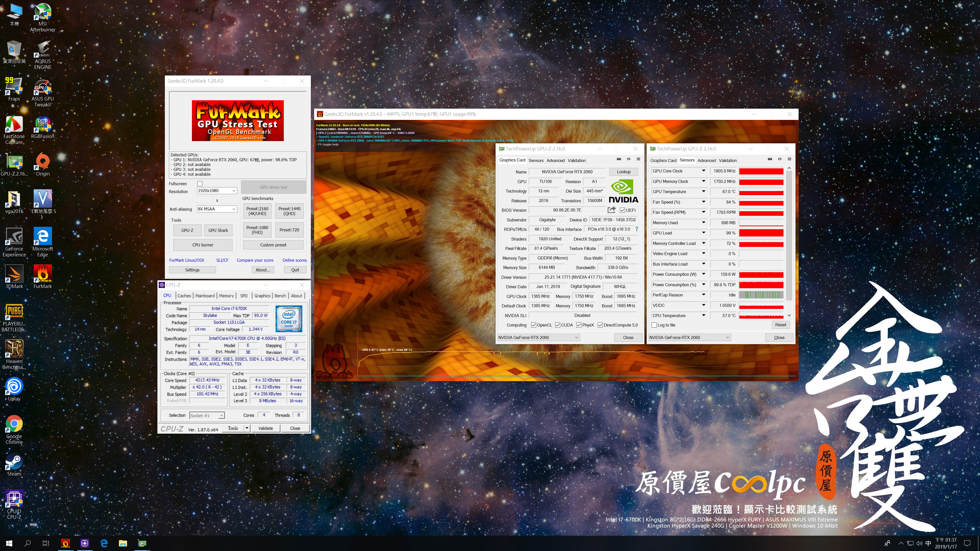Image resolution: width=980 pixels, height=551 pixels.
Task: Toggle CUDA computing checkbox
Action: pyautogui.click(x=557, y=325)
